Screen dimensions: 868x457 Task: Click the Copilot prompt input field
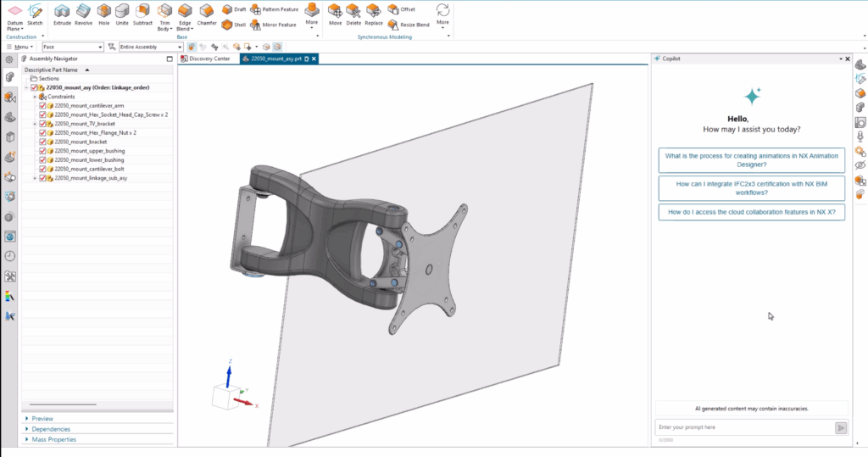[744, 427]
